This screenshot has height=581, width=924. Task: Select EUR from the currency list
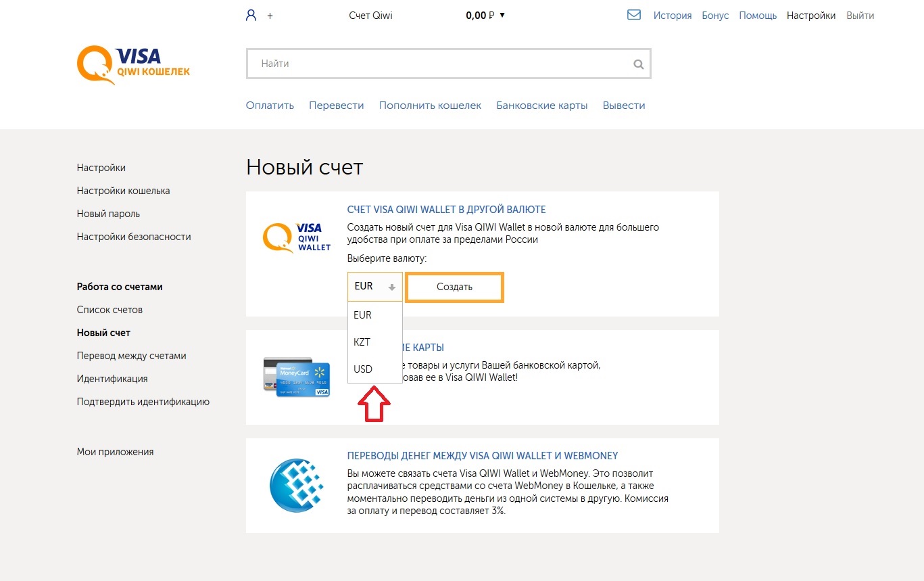[375, 315]
